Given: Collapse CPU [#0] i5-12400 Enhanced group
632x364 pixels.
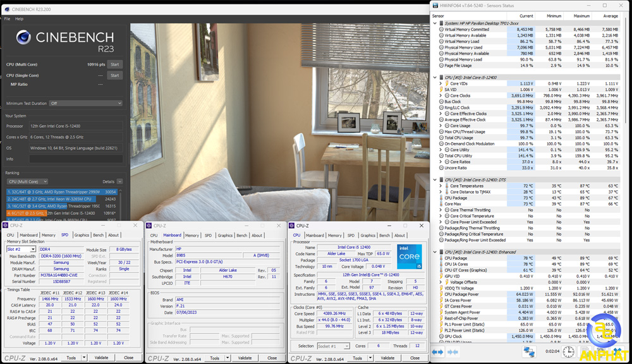Looking at the screenshot, I should click(435, 252).
